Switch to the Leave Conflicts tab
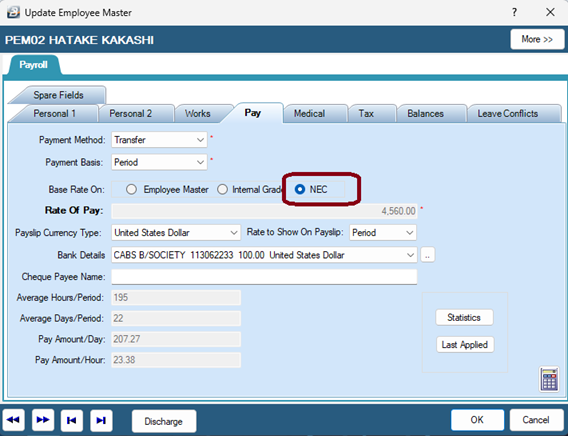The width and height of the screenshot is (568, 436). tap(508, 114)
